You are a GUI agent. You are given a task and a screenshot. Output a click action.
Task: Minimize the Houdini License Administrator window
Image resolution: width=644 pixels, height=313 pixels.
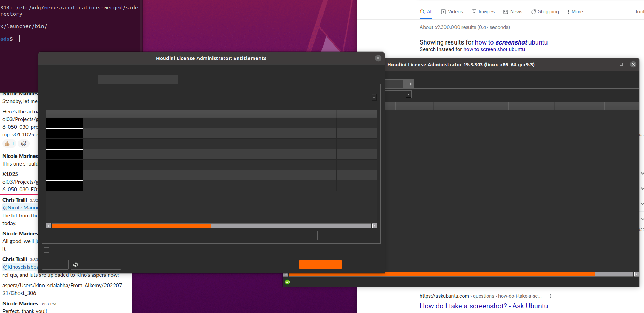610,65
